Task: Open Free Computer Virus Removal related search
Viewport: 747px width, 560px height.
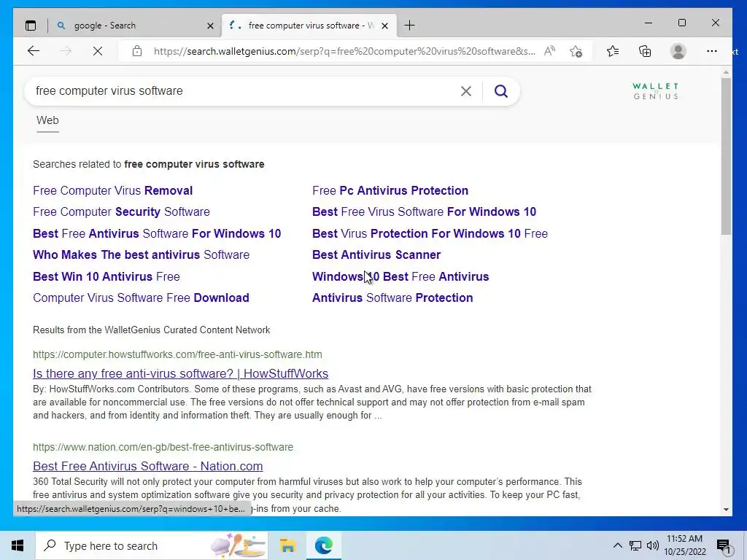Action: coord(113,190)
